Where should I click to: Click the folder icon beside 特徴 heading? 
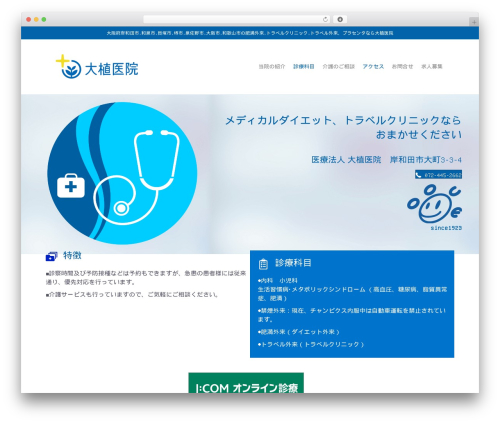tap(51, 256)
